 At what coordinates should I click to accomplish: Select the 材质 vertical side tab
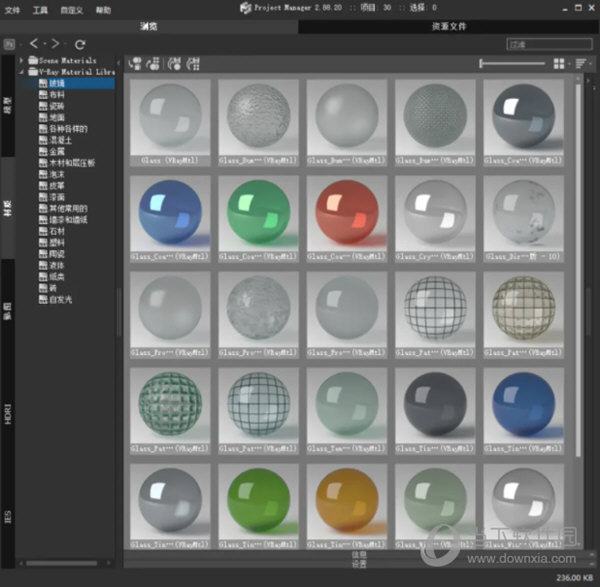click(x=8, y=208)
